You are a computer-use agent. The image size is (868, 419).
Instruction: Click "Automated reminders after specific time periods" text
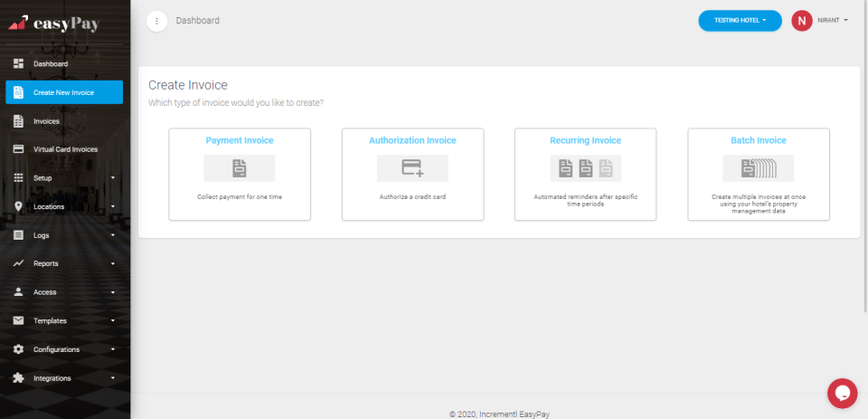(586, 200)
